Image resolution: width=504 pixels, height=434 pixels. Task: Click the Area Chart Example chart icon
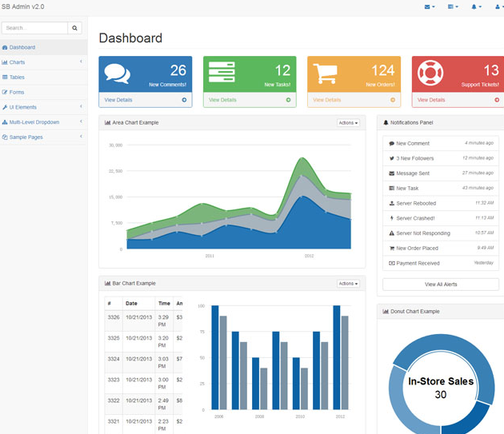107,123
